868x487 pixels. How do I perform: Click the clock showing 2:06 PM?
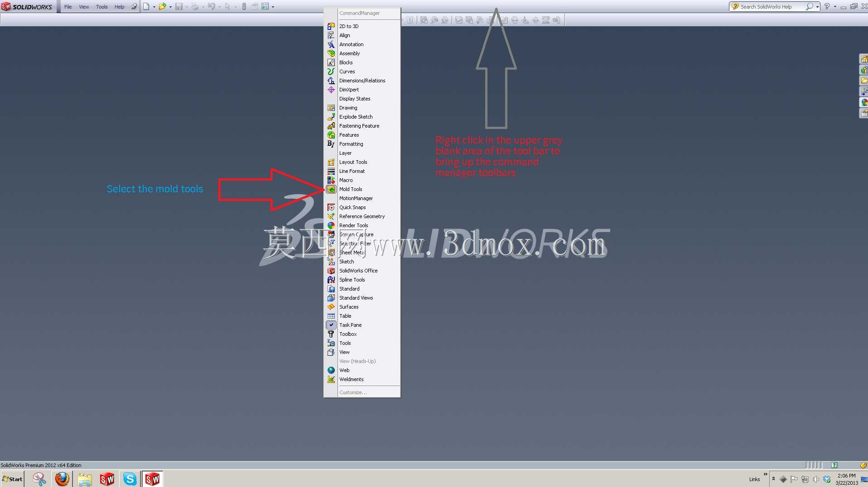click(846, 476)
